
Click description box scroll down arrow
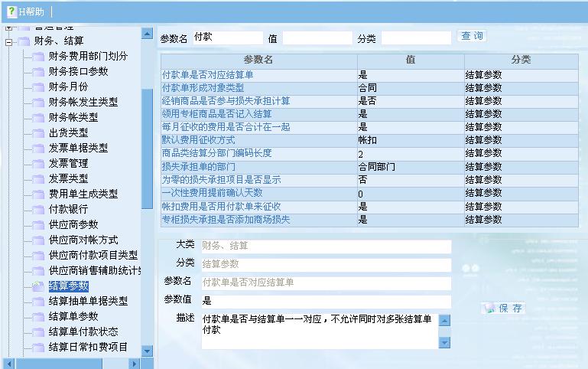click(x=444, y=342)
